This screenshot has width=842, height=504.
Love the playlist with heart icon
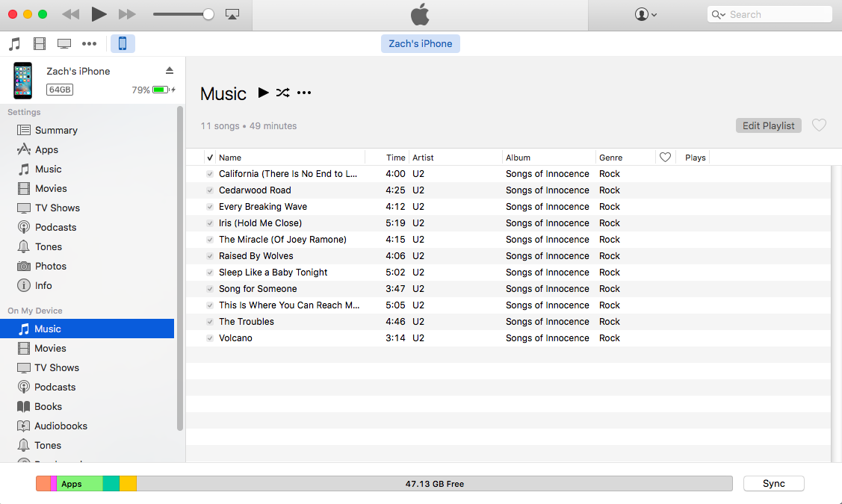(819, 125)
